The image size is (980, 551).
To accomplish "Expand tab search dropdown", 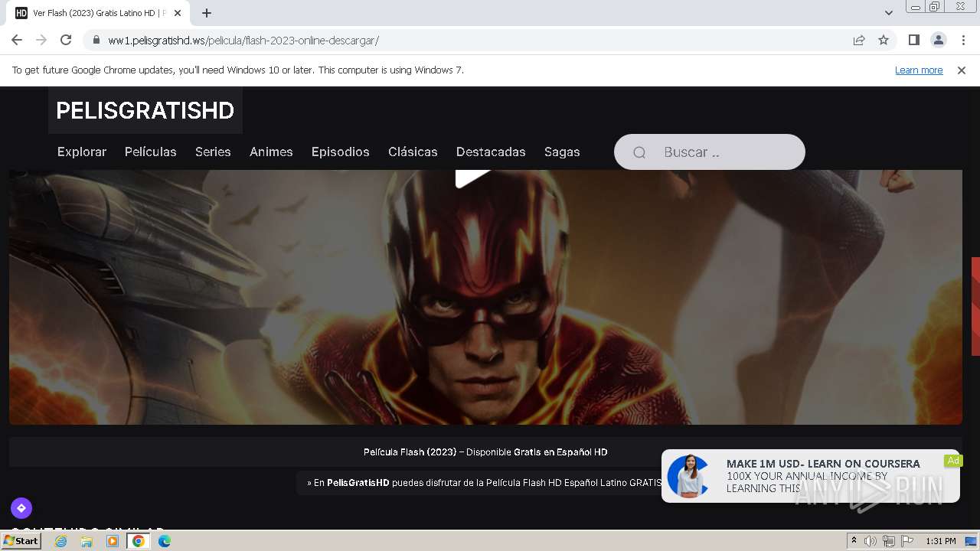I will (x=889, y=13).
